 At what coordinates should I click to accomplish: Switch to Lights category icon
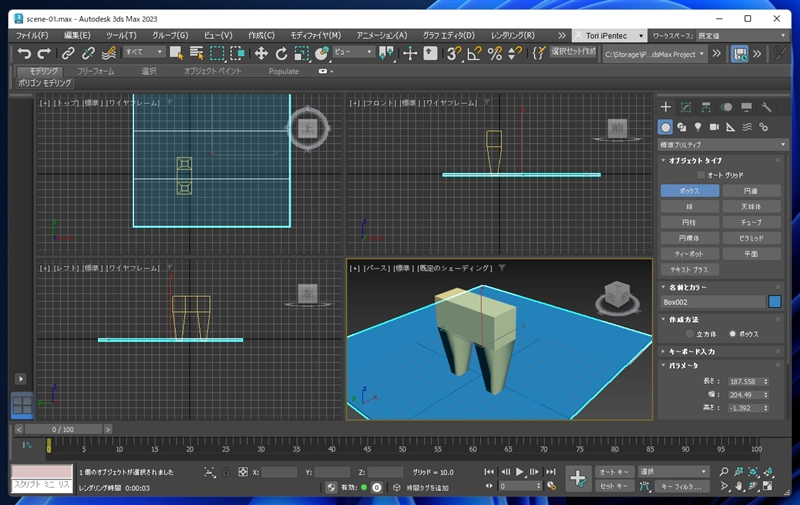(698, 127)
